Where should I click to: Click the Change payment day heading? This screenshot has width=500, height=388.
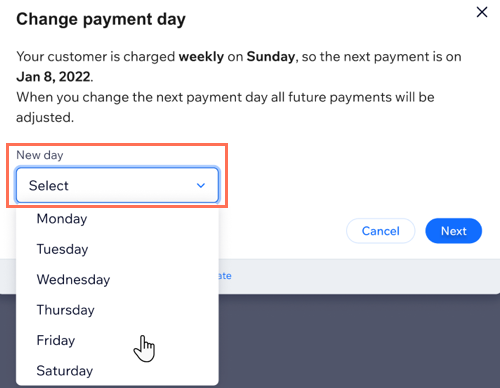click(x=101, y=19)
